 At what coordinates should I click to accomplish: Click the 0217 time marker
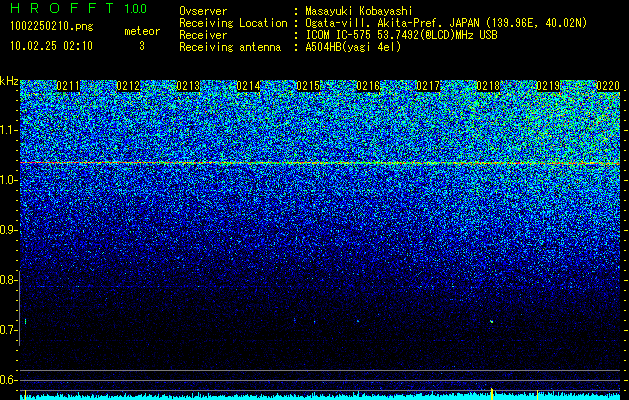click(428, 86)
